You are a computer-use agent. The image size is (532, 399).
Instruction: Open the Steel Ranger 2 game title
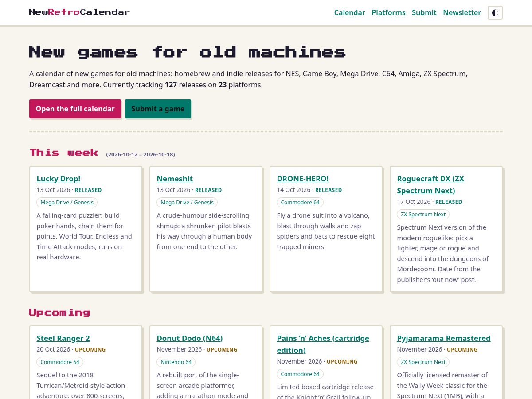63,338
